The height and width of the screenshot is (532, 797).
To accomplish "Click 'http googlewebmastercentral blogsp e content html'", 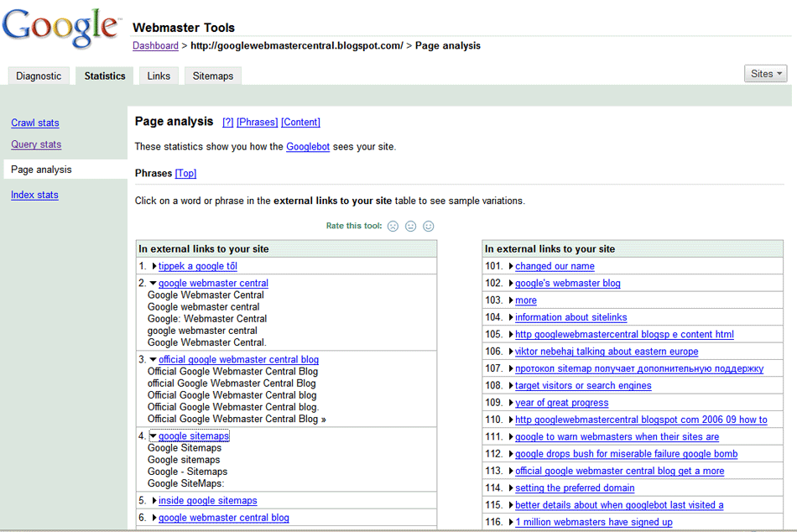I will pos(624,334).
